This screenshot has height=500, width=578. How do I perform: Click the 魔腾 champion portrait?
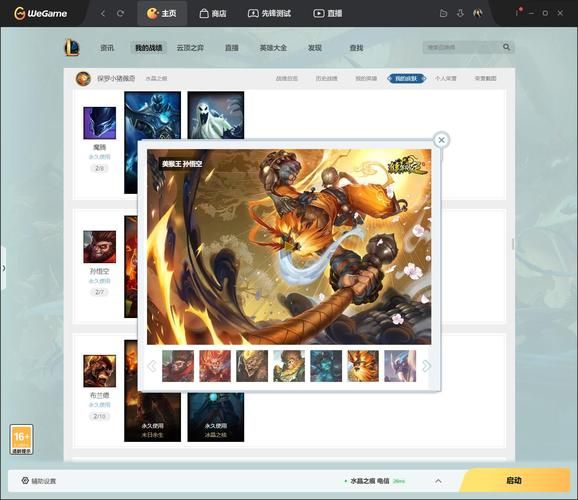click(x=100, y=123)
